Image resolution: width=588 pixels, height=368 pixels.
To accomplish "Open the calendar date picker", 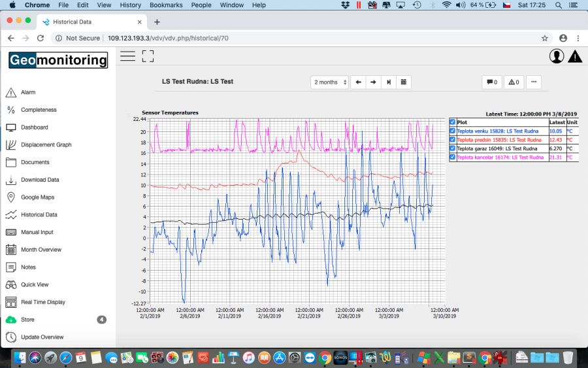I will [404, 82].
